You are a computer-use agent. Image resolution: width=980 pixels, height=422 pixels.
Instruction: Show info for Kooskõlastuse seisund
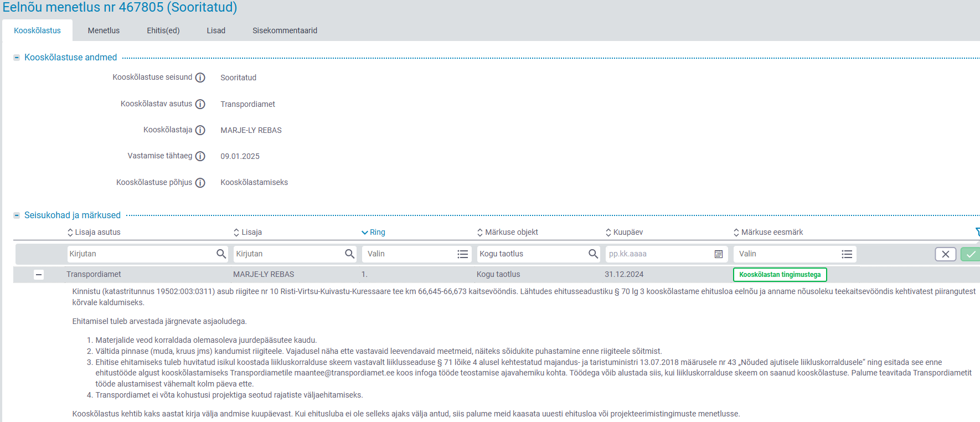tap(200, 78)
